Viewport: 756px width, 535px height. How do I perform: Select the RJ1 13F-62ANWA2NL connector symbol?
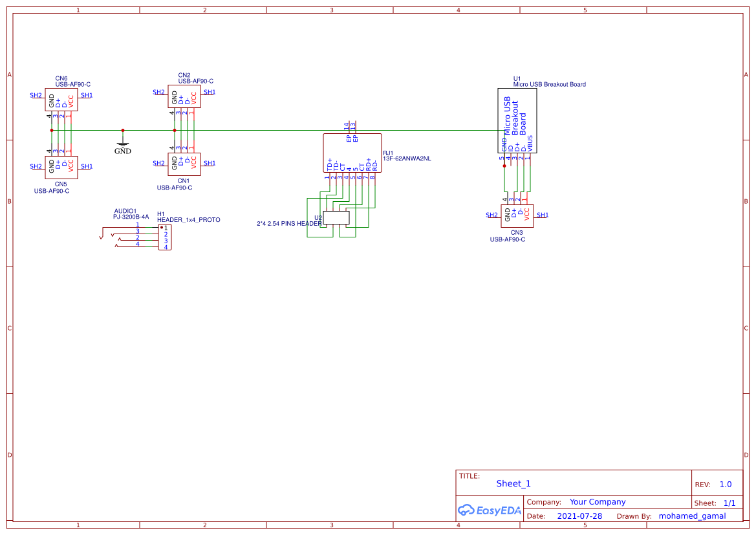352,152
